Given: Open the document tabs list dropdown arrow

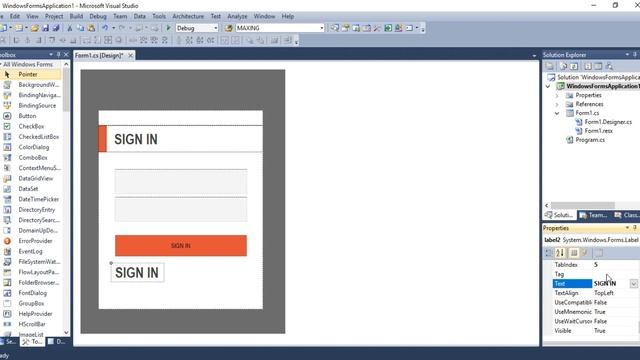Looking at the screenshot, I should pos(534,56).
